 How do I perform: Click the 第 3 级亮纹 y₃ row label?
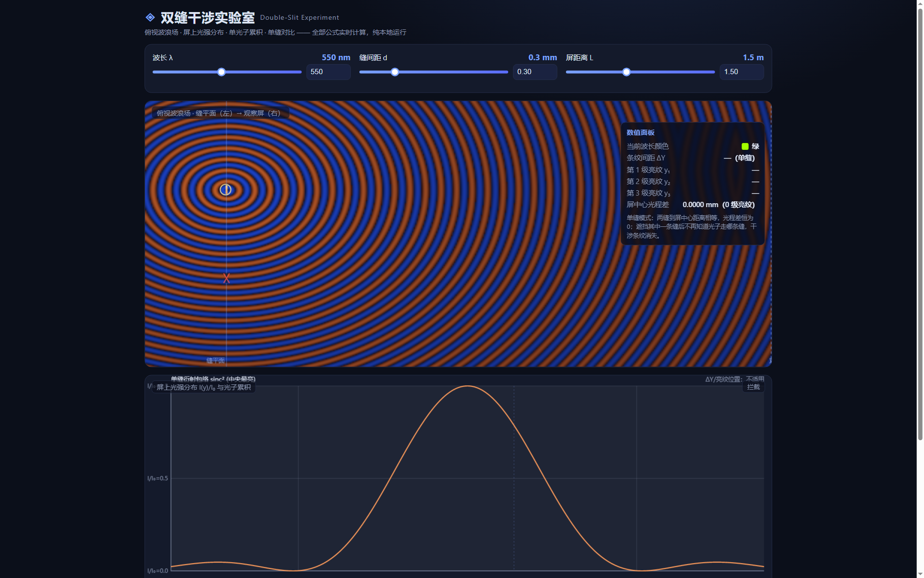click(648, 193)
